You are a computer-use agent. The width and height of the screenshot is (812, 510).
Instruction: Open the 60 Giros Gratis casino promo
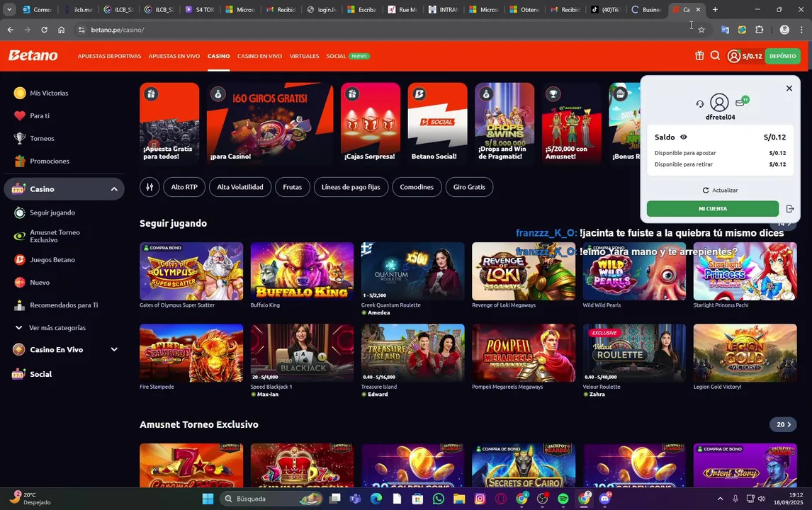coord(270,123)
